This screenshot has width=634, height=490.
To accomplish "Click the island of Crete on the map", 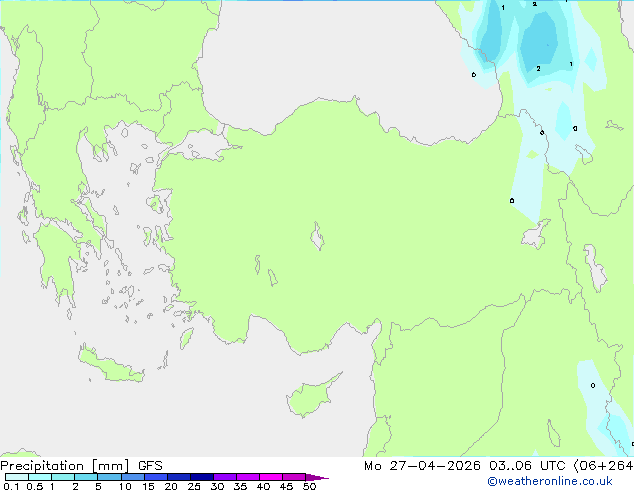I will 110,366.
